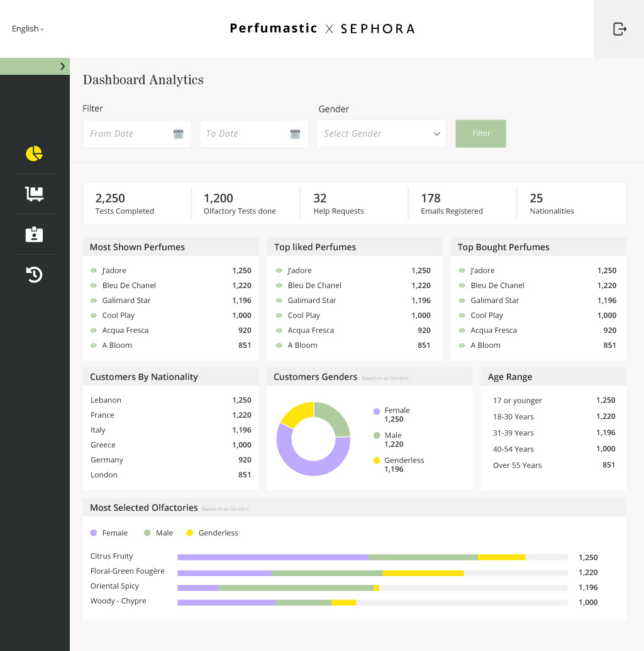Click the From Date input field
This screenshot has width=644, height=651.
coord(129,134)
